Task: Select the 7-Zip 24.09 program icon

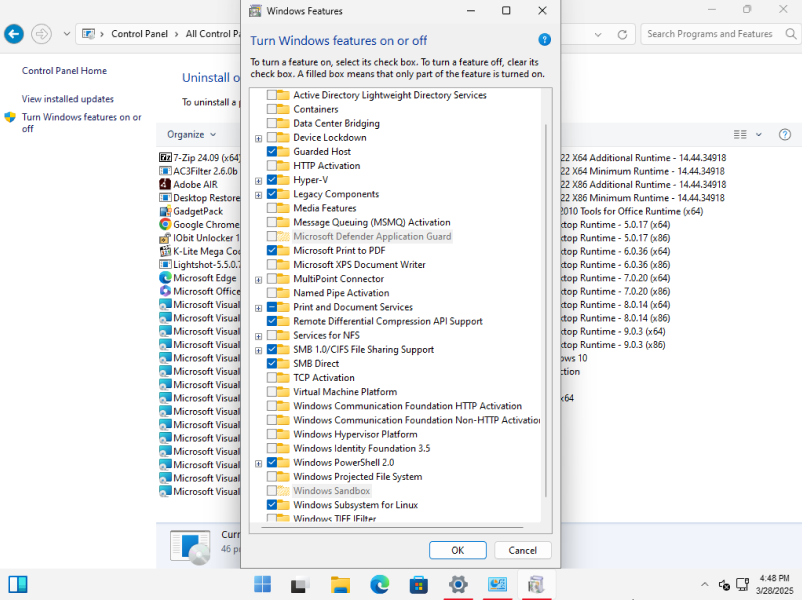Action: tap(165, 158)
